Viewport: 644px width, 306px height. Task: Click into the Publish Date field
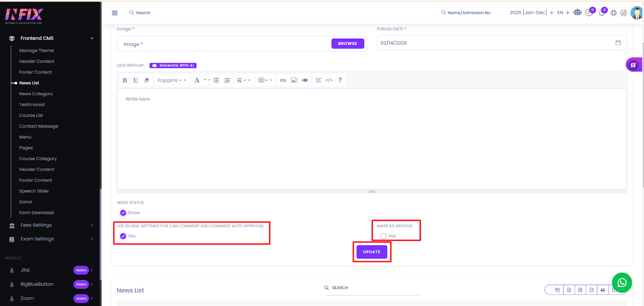point(502,43)
